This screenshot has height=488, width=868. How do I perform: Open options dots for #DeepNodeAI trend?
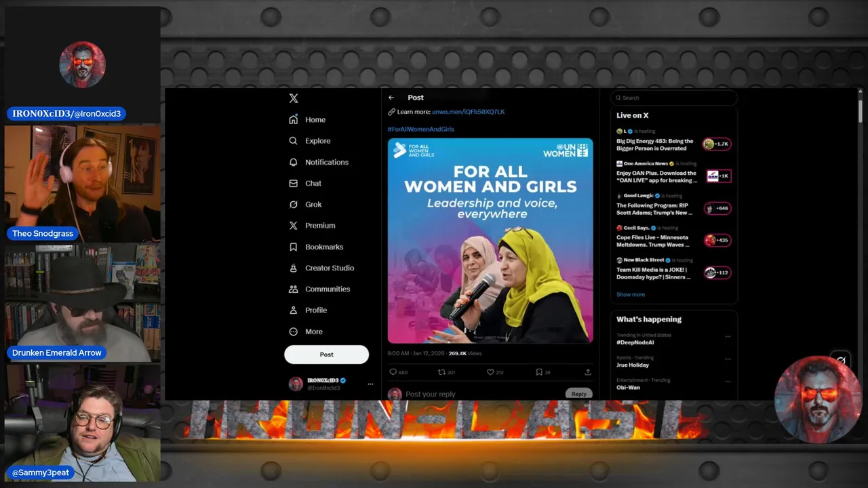(728, 336)
